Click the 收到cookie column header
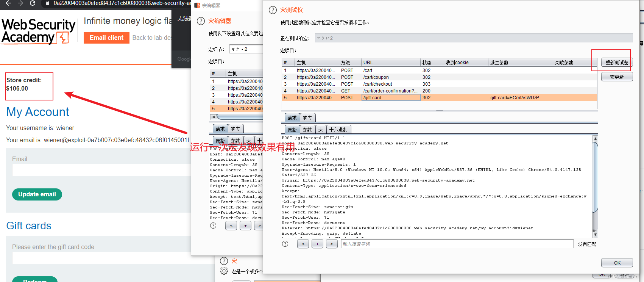The height and width of the screenshot is (282, 644). click(x=466, y=63)
